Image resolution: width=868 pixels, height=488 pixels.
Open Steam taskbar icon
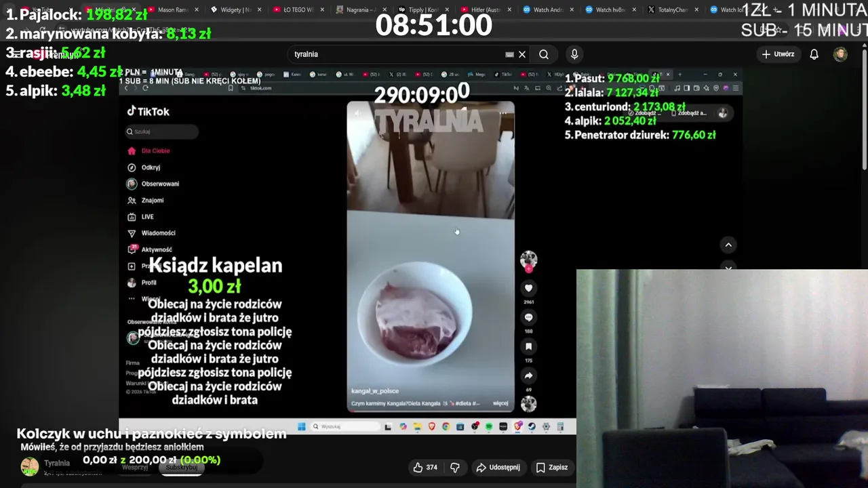coord(532,426)
